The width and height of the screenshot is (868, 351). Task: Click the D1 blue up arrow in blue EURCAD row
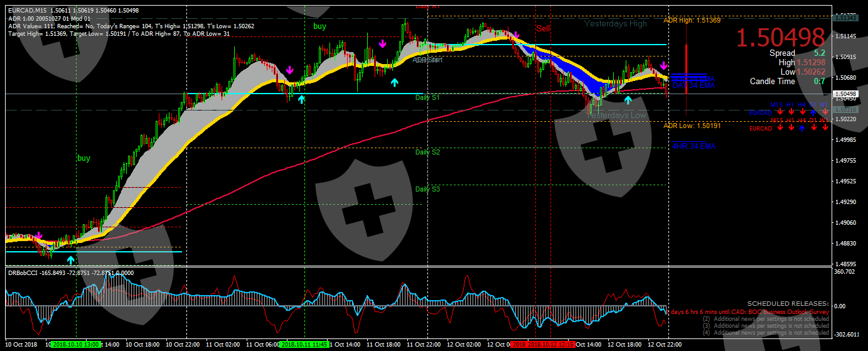click(813, 112)
